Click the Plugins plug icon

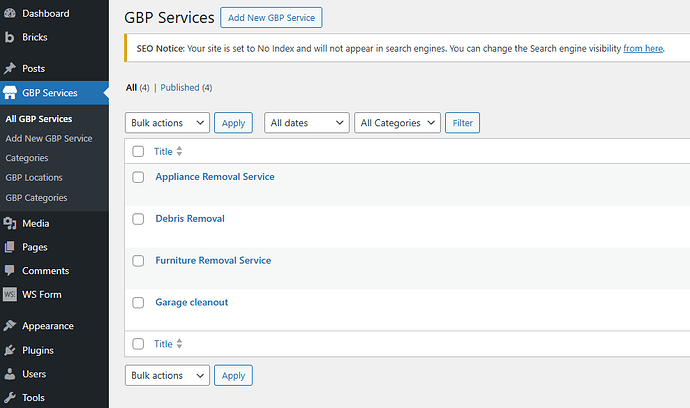pyautogui.click(x=10, y=350)
